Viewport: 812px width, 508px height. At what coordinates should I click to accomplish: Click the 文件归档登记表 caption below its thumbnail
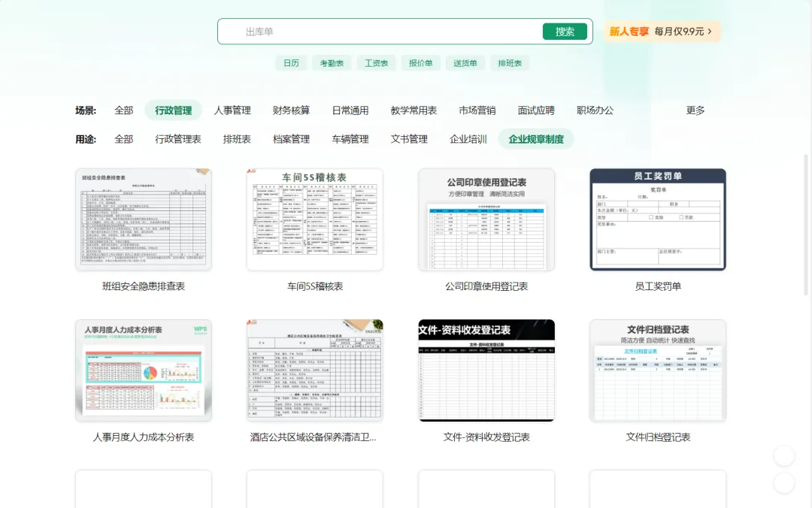658,437
